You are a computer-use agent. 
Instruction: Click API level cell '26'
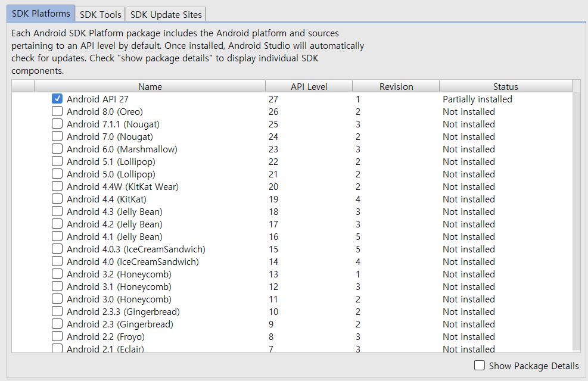point(273,112)
